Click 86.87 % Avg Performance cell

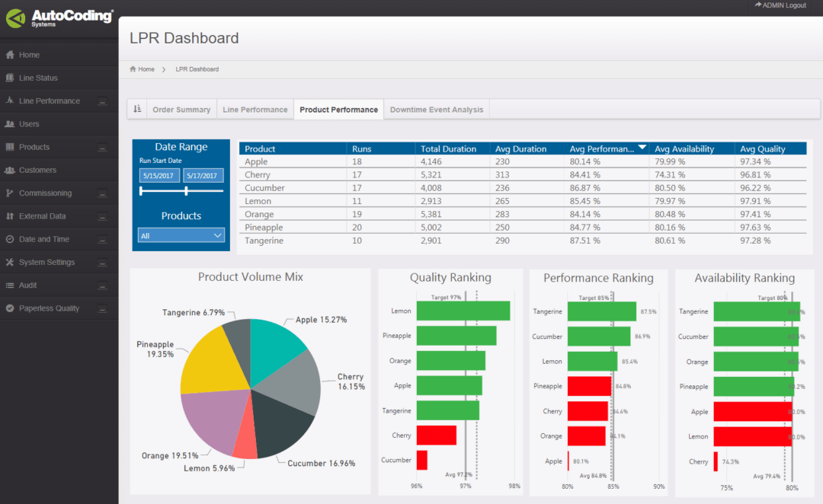pyautogui.click(x=584, y=188)
